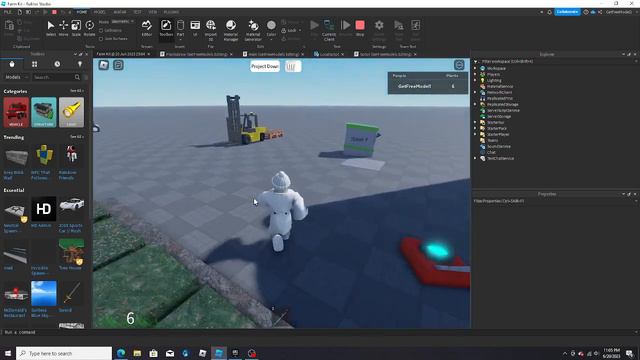
Task: Stop the running playtest
Action: 360,28
